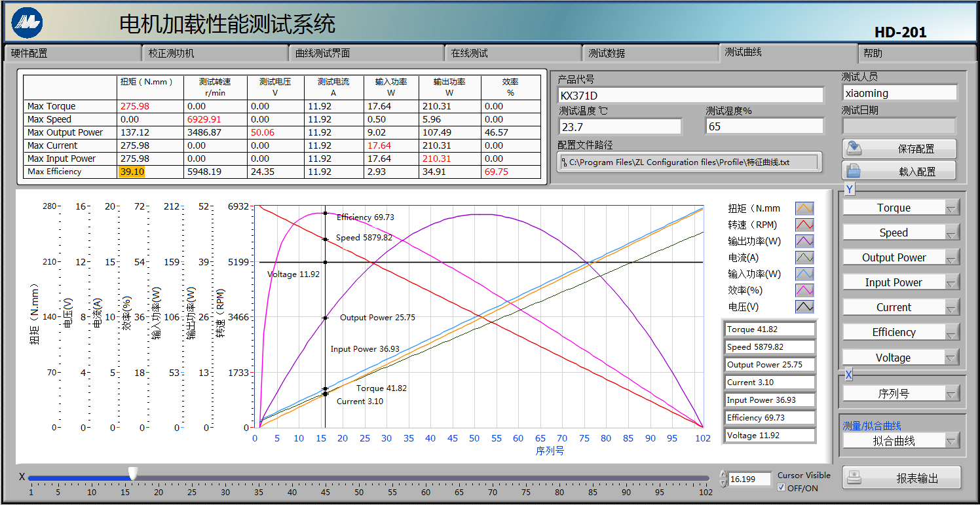Click the 产品代号 input field
This screenshot has width=980, height=505.
click(x=690, y=95)
